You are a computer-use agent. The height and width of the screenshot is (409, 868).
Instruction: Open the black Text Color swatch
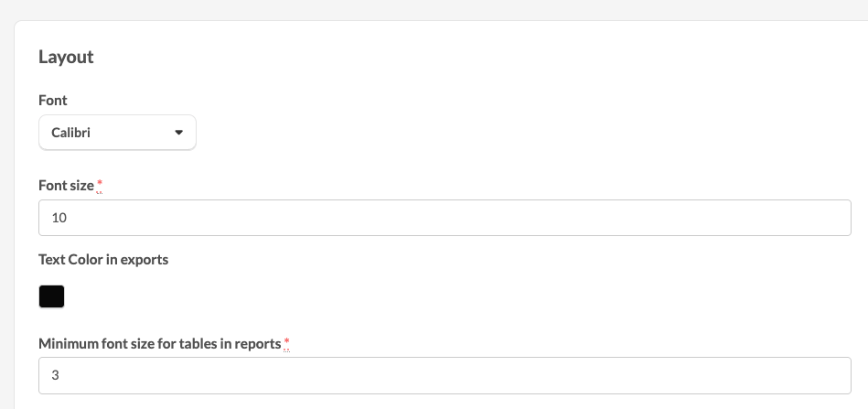(51, 296)
